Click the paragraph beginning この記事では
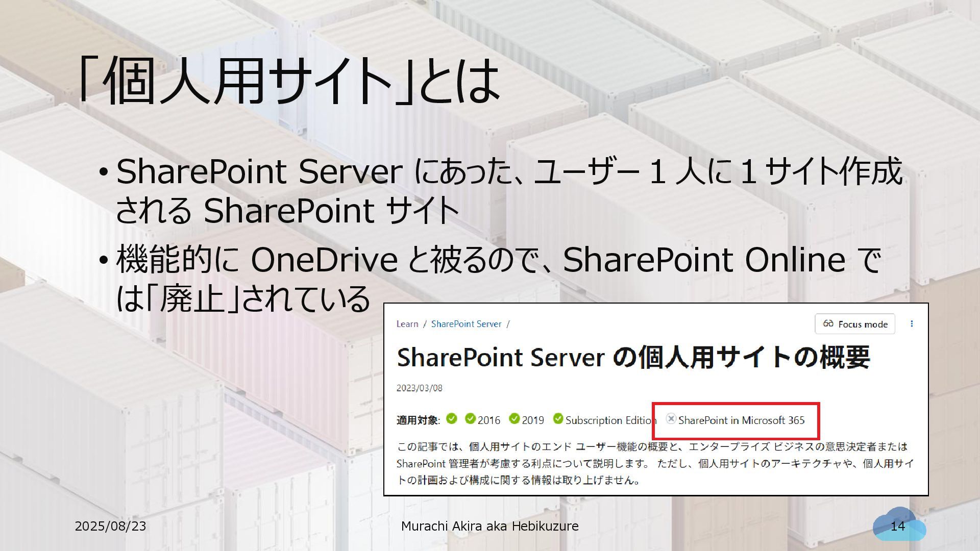 click(655, 463)
